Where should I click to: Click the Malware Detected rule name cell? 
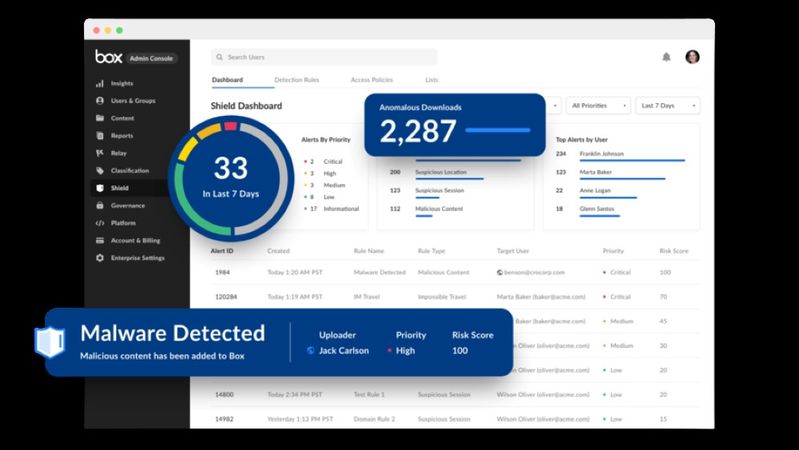[380, 273]
